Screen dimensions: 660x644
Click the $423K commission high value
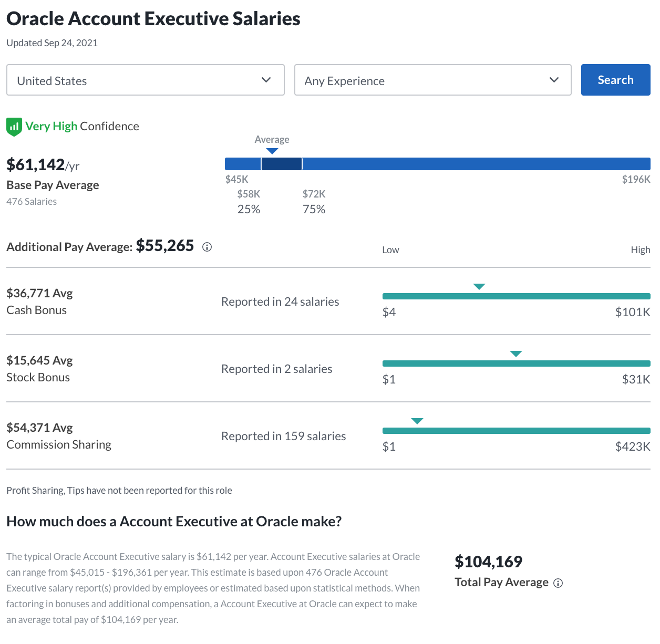point(633,446)
